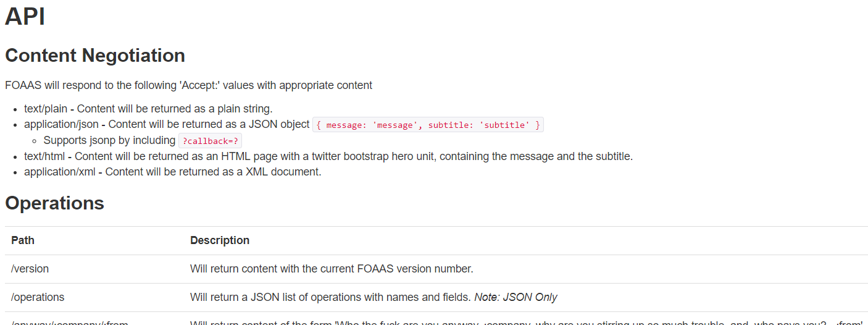
Task: Click the Description column header
Action: pos(220,240)
